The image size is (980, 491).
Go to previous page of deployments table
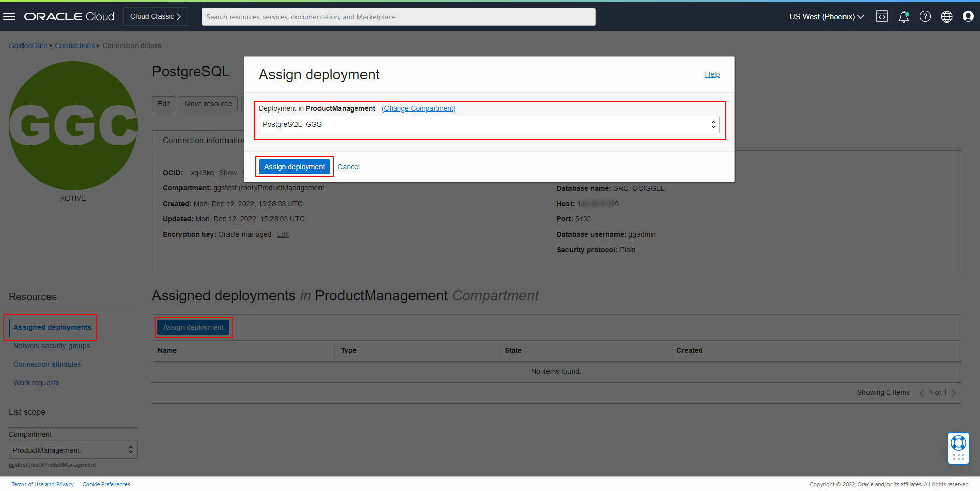[922, 393]
